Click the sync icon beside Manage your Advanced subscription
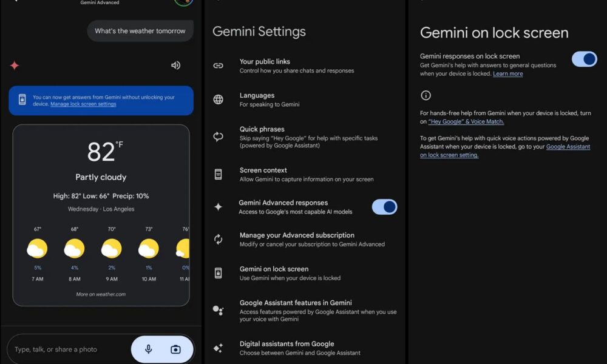The width and height of the screenshot is (607, 364). (219, 240)
